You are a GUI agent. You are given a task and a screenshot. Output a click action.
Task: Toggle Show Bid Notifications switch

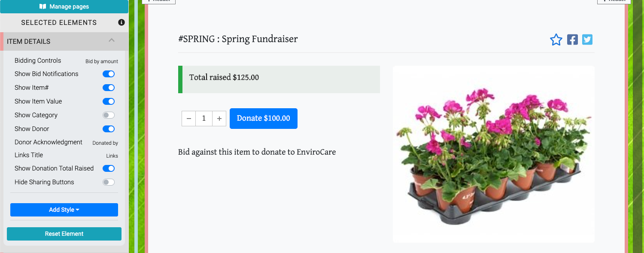109,74
